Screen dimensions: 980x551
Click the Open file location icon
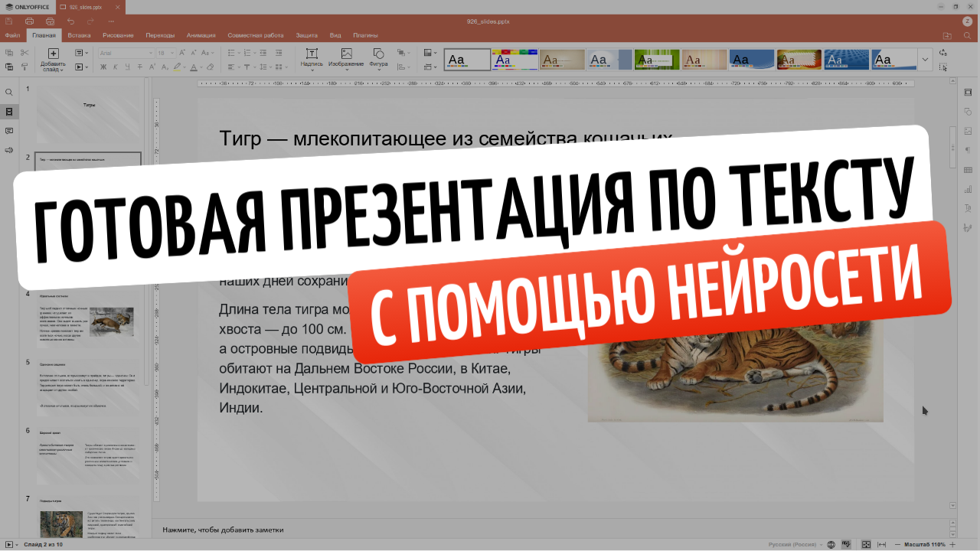tap(947, 35)
